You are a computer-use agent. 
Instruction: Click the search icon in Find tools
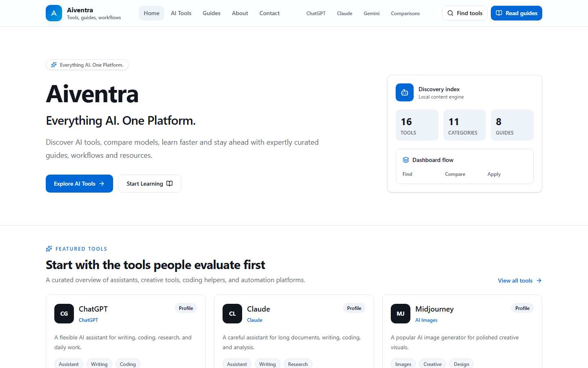click(450, 13)
